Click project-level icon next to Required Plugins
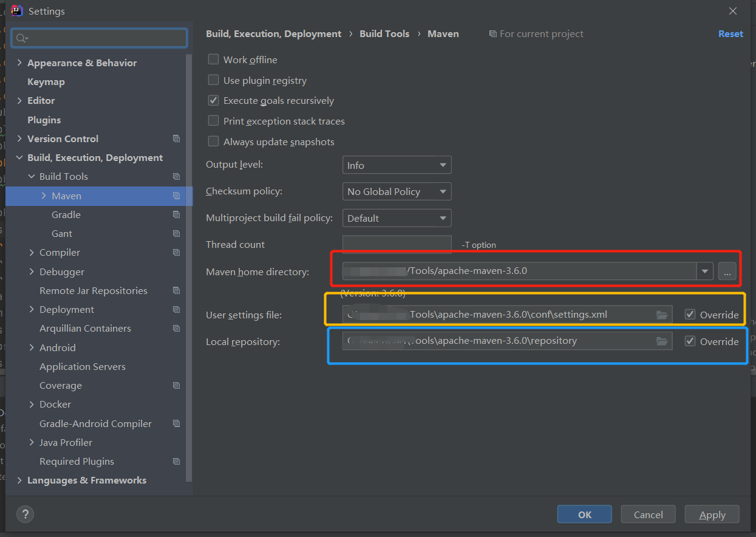 click(x=176, y=461)
